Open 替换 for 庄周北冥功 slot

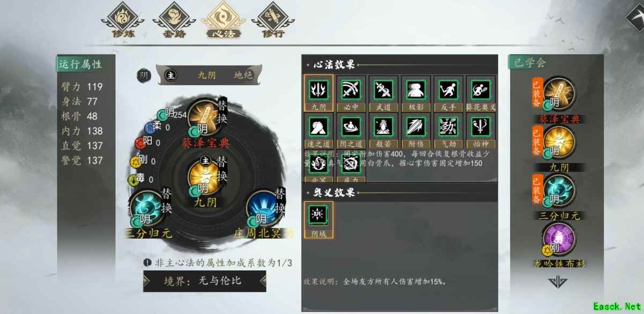(x=280, y=201)
